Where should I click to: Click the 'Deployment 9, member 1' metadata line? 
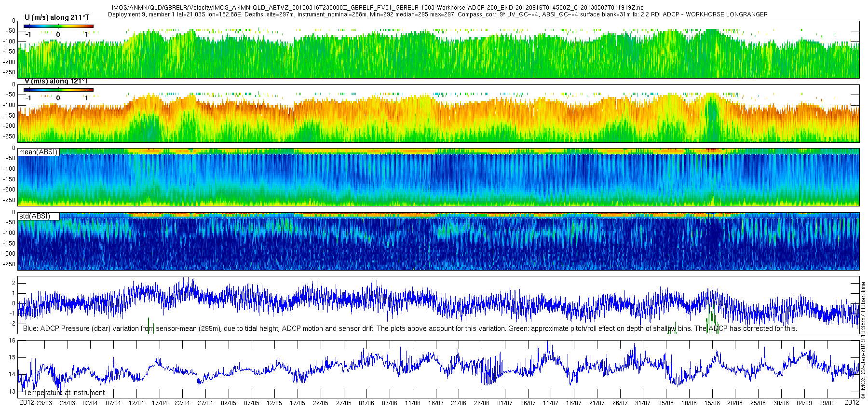(x=438, y=14)
